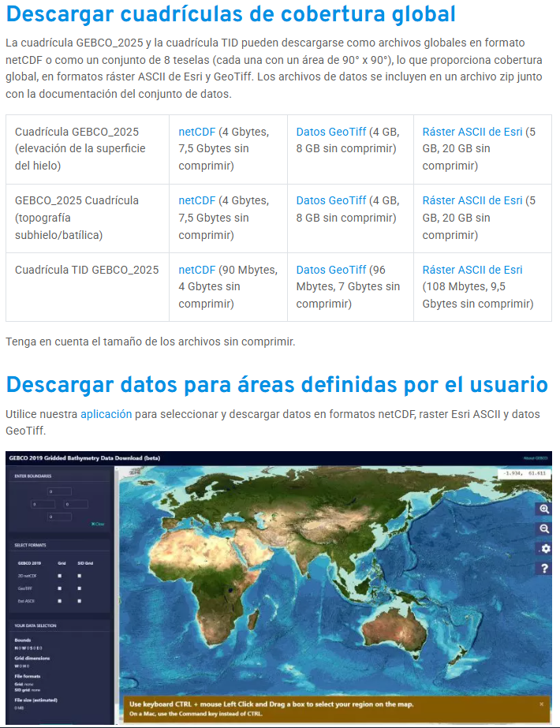Check the 2D netCDF SID Grid box
This screenshot has width=560, height=728.
pyautogui.click(x=79, y=576)
